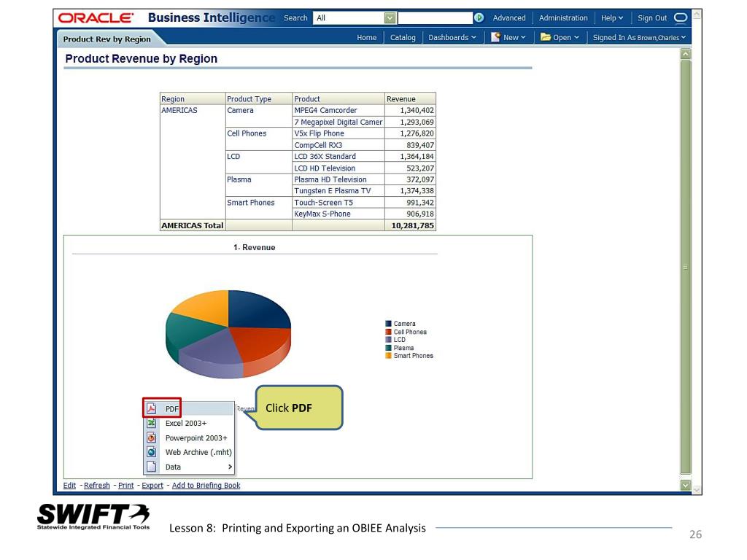This screenshot has width=747, height=560.
Task: Click the Edit link below the analysis
Action: coord(69,485)
